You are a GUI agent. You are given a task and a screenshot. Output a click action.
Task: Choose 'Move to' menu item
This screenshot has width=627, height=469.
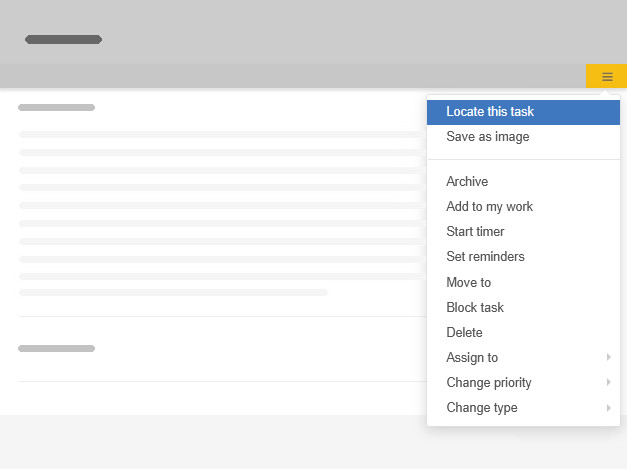469,283
